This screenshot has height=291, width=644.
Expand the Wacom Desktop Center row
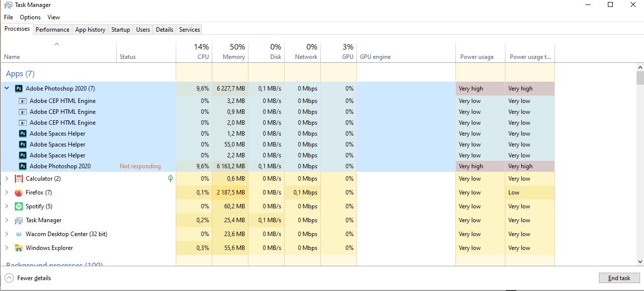tap(6, 234)
